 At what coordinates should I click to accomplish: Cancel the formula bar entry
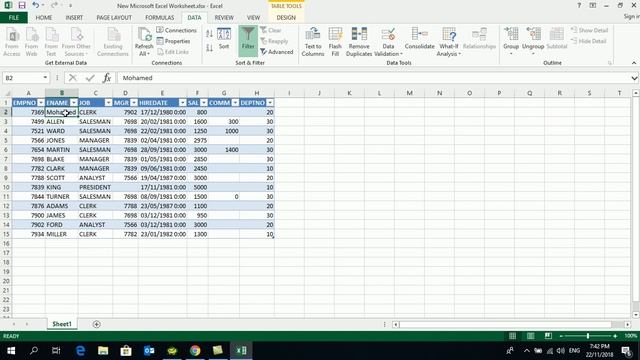73,78
